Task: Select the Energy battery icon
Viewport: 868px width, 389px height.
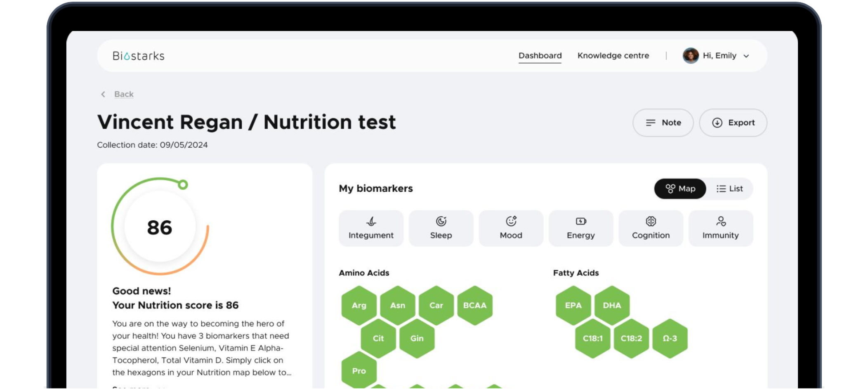Action: tap(581, 222)
